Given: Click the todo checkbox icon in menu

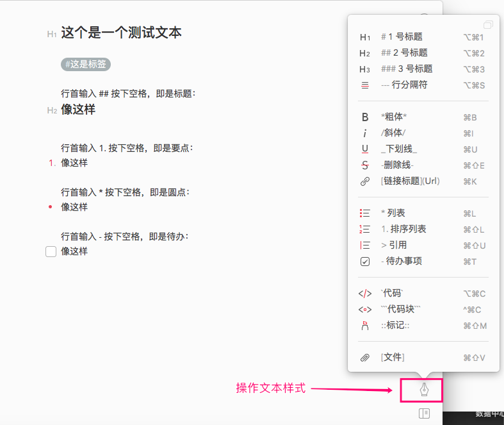Looking at the screenshot, I should (x=365, y=262).
